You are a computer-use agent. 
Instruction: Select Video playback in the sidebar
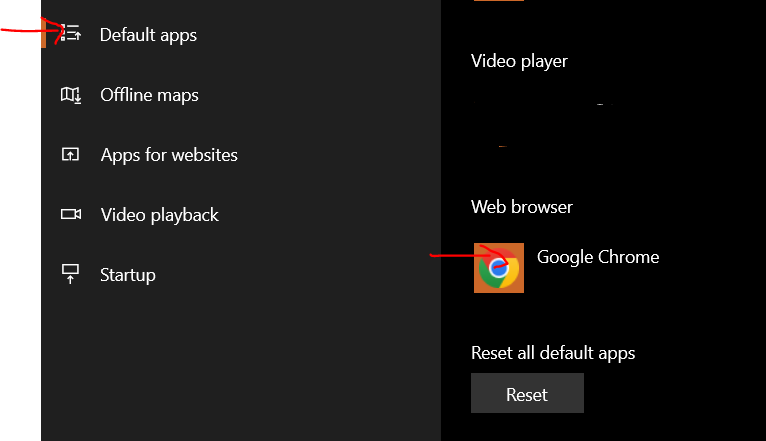click(x=159, y=215)
